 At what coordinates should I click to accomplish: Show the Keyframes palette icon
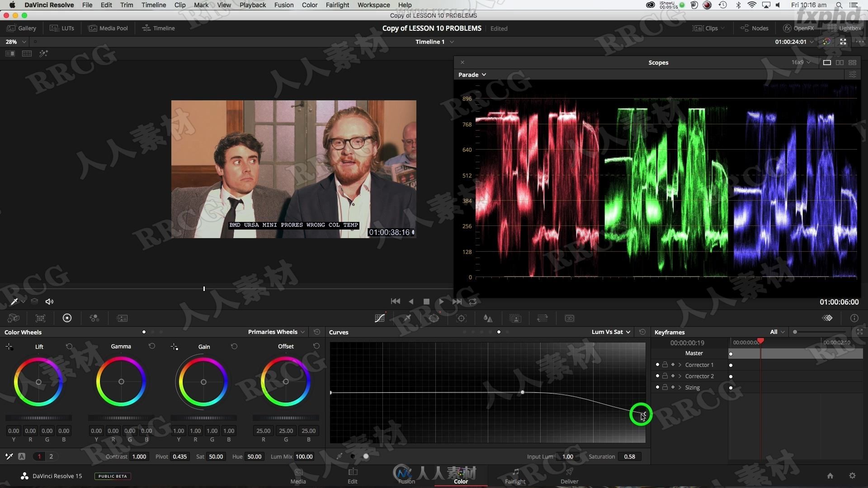[x=827, y=318]
